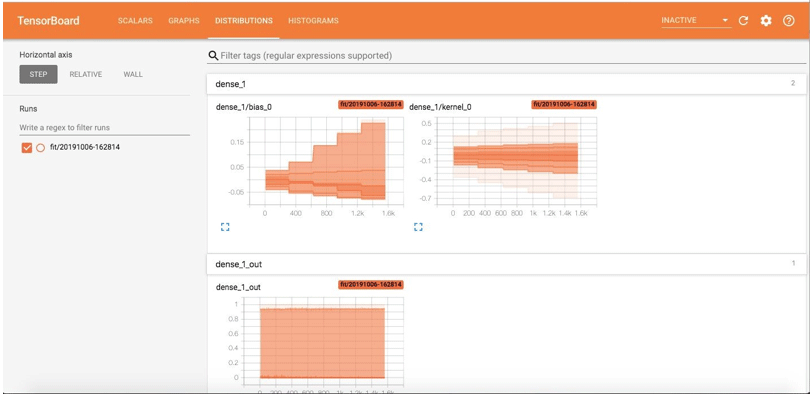
Task: Click the Runs section heading
Action: click(28, 109)
